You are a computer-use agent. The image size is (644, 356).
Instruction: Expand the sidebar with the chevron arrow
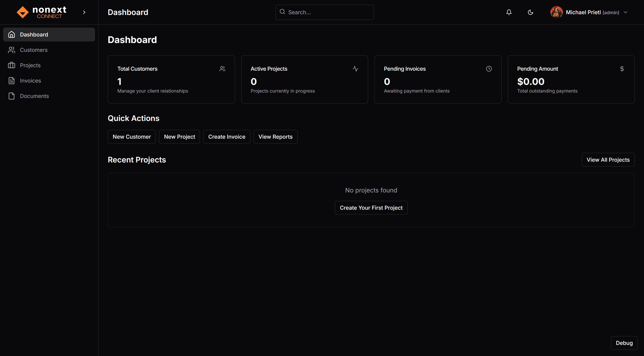pos(84,12)
